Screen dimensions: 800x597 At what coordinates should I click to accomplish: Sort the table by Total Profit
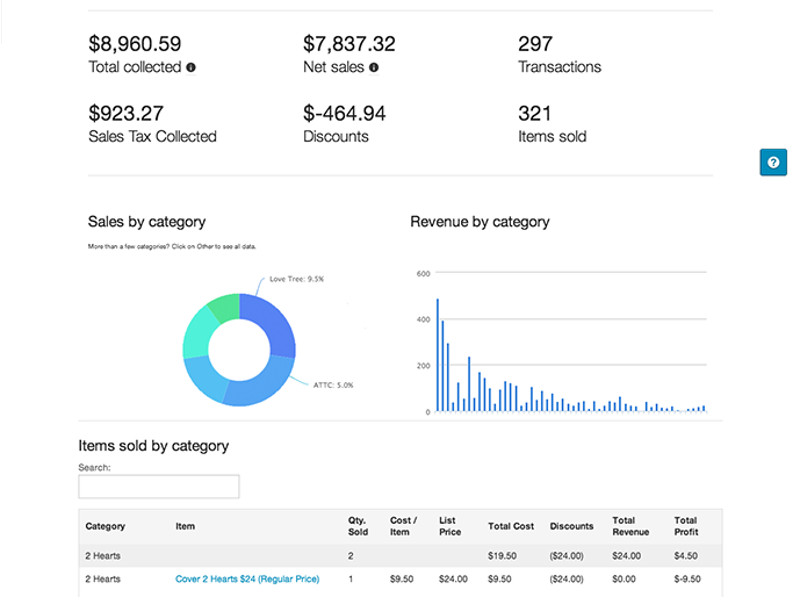point(685,525)
